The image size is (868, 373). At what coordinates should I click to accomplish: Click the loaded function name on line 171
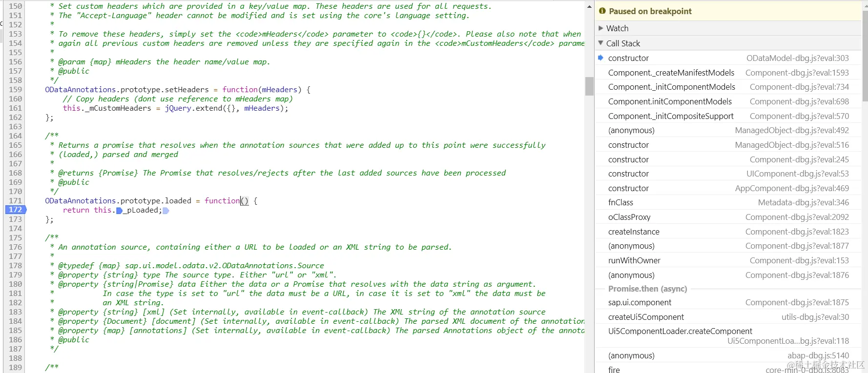[178, 200]
